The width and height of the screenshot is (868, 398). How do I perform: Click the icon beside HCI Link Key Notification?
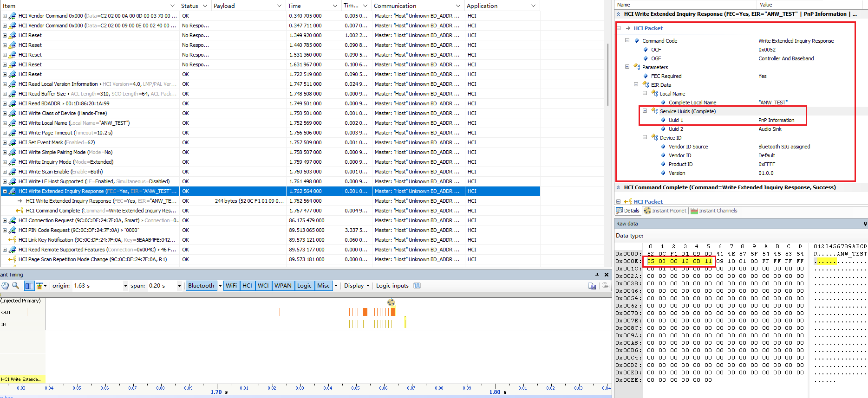pos(13,240)
